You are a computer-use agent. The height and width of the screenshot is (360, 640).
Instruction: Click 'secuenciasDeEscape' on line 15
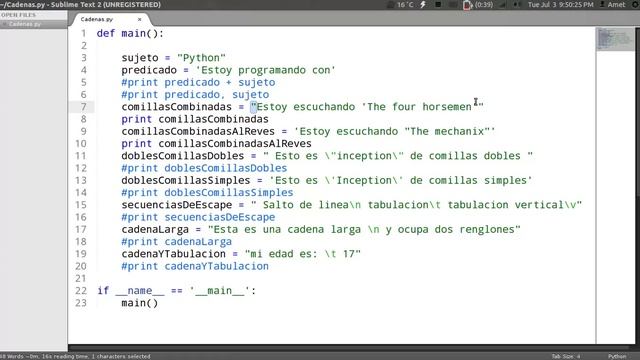(176, 205)
